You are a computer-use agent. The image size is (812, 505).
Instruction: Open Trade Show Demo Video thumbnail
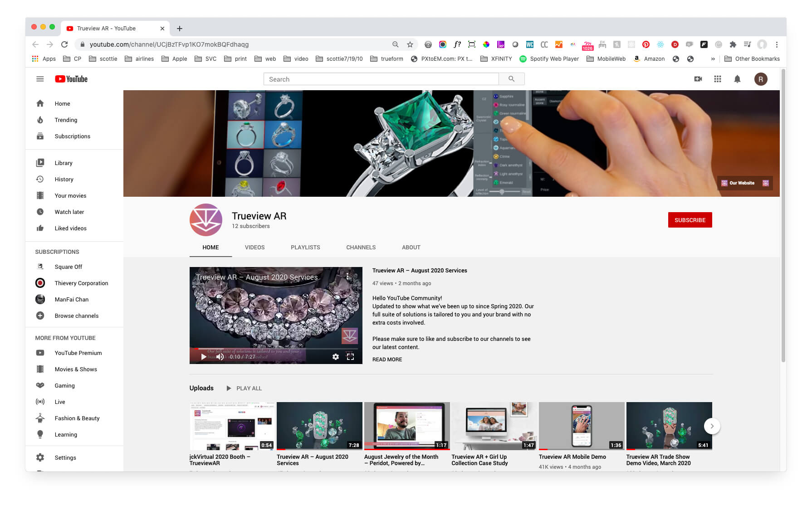coord(669,426)
